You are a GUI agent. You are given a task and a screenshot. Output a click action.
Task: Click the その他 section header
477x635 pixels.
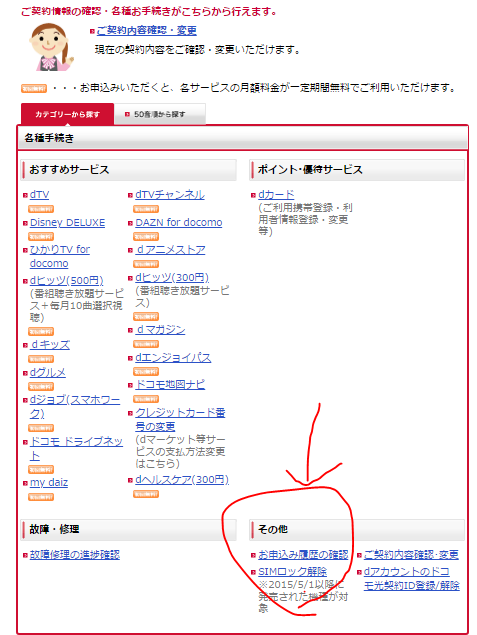(x=357, y=530)
